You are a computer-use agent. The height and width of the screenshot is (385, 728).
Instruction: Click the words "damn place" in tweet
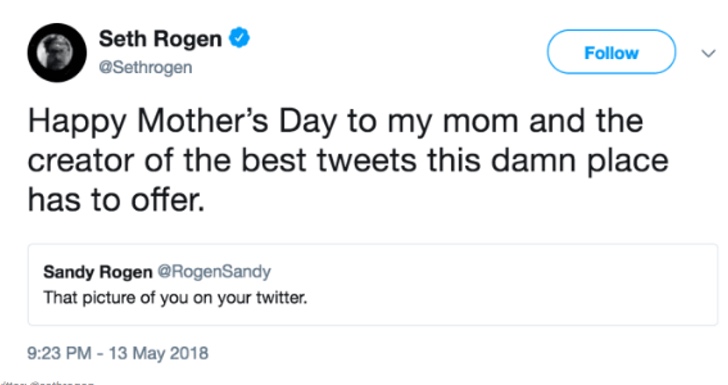(579, 161)
